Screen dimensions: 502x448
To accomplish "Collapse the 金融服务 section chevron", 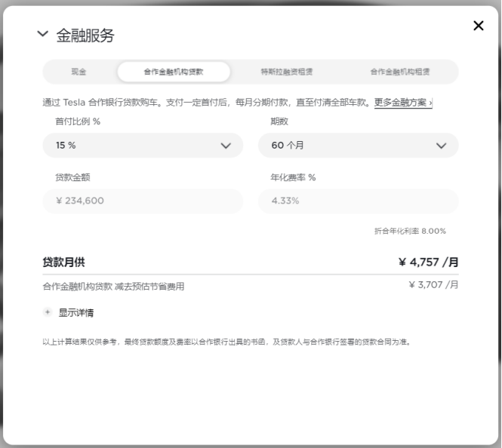I will point(42,34).
